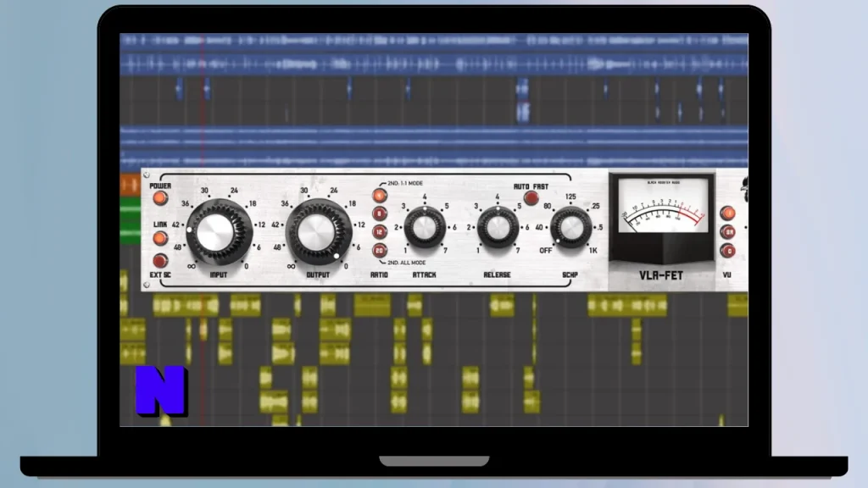Click the OFF position on SCHP dial

(546, 251)
